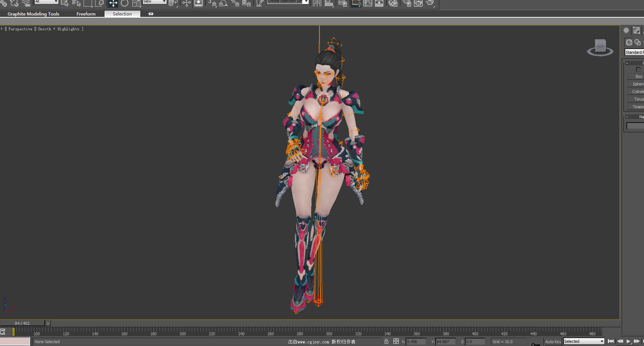Image resolution: width=644 pixels, height=346 pixels.
Task: Open the Create panel tab
Action: (626, 31)
